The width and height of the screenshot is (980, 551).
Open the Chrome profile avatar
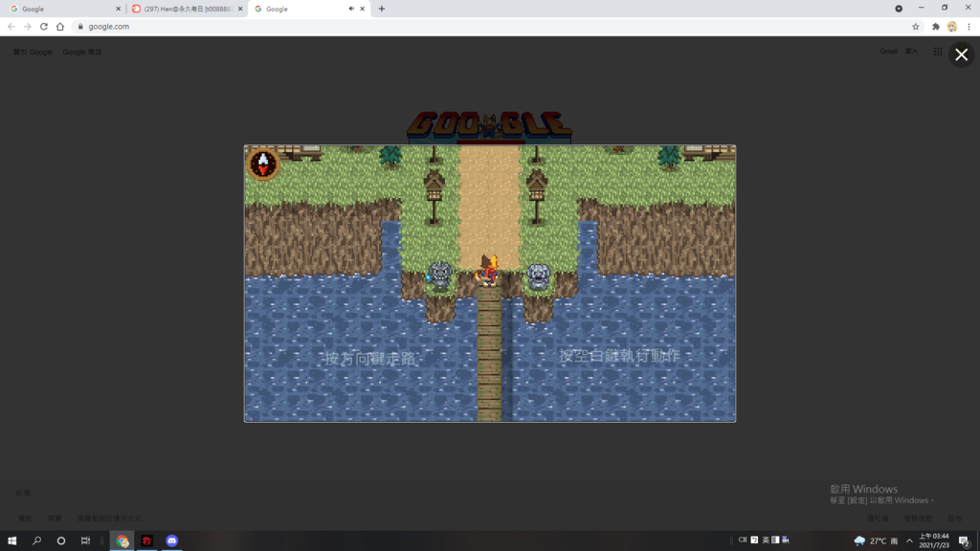952,26
